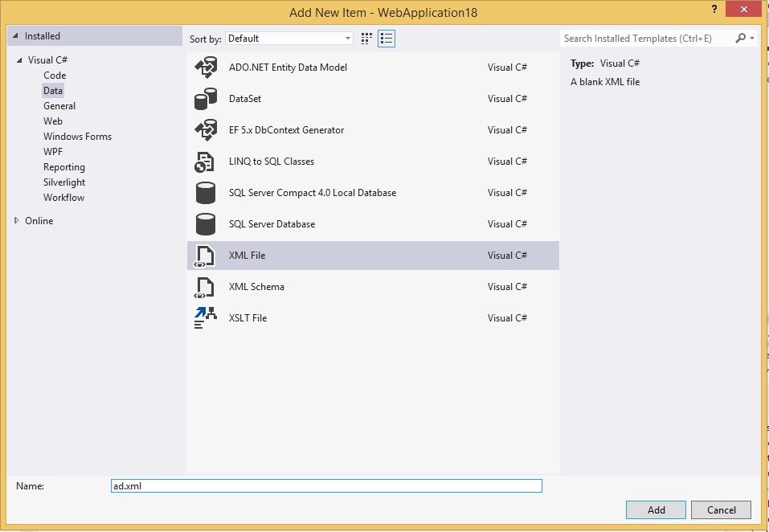Select the LINQ to SQL Classes icon
Image resolution: width=769 pixels, height=532 pixels.
[x=205, y=162]
